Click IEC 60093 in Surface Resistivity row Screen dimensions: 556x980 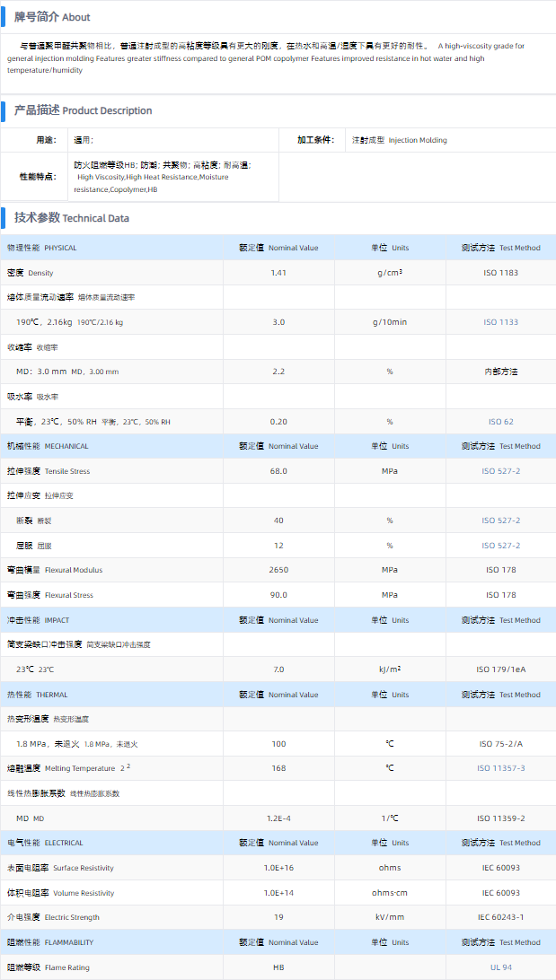pyautogui.click(x=500, y=868)
